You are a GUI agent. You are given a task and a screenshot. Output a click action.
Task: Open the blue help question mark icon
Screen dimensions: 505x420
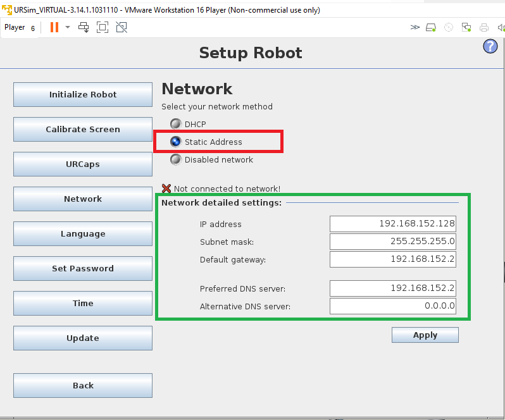490,46
